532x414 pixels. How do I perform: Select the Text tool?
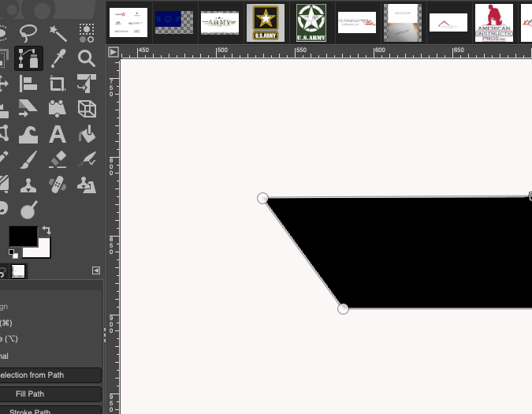(58, 134)
